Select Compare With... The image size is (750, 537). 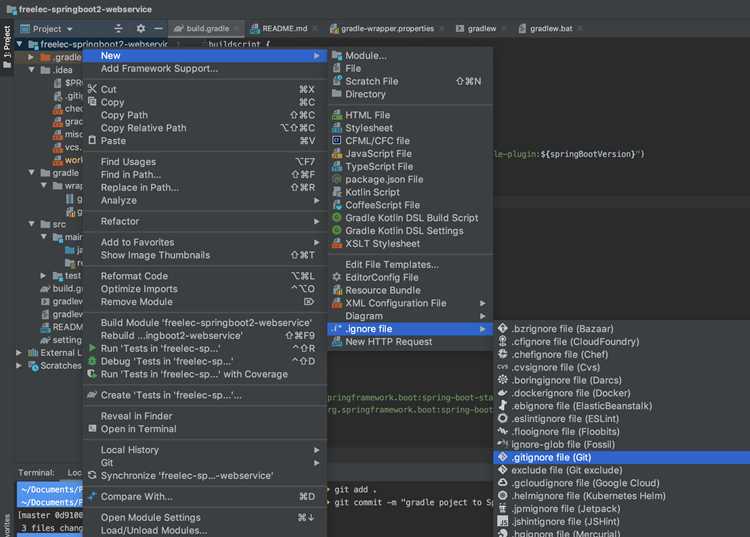coord(205,496)
